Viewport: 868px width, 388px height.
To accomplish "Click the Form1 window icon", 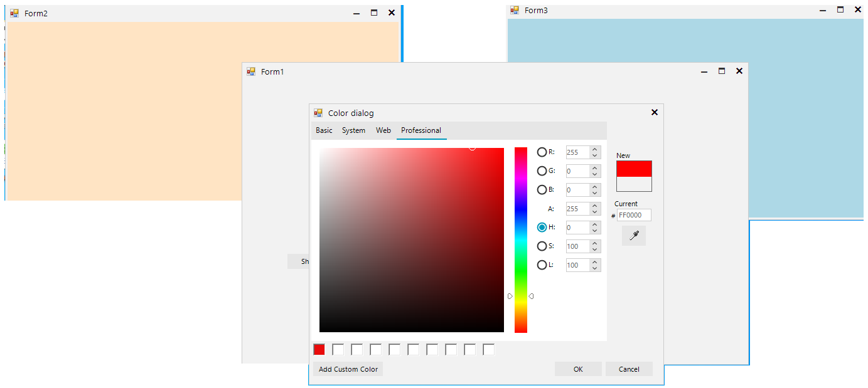I will 251,71.
